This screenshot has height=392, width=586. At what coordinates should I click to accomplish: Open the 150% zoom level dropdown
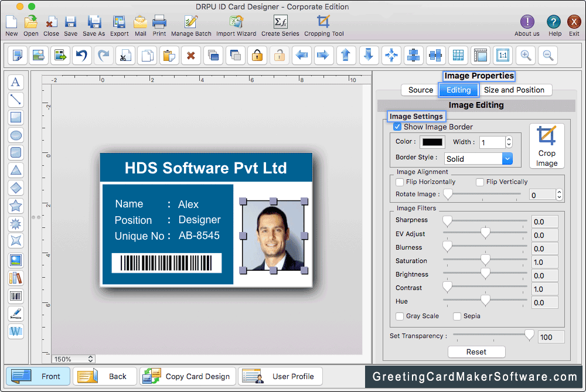coord(73,359)
